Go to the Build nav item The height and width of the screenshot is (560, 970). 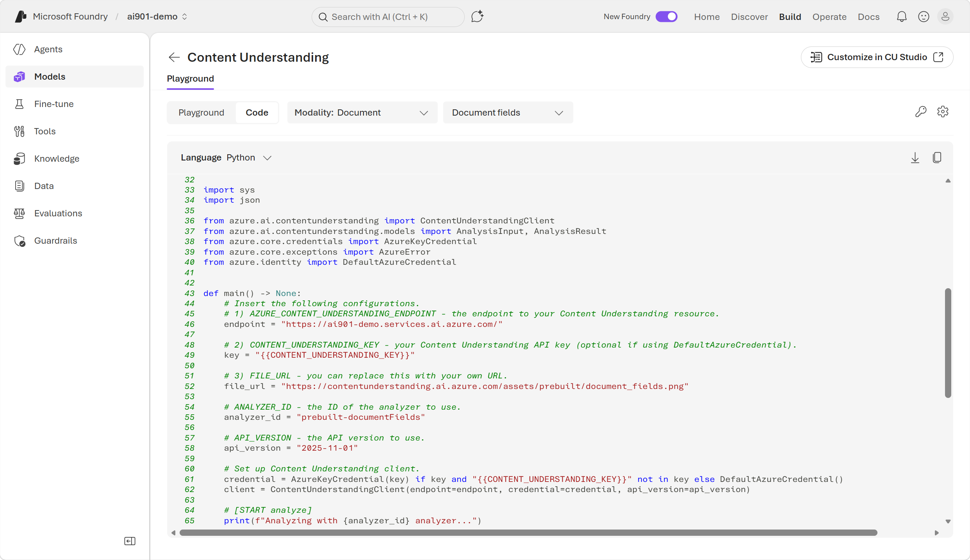(x=790, y=17)
